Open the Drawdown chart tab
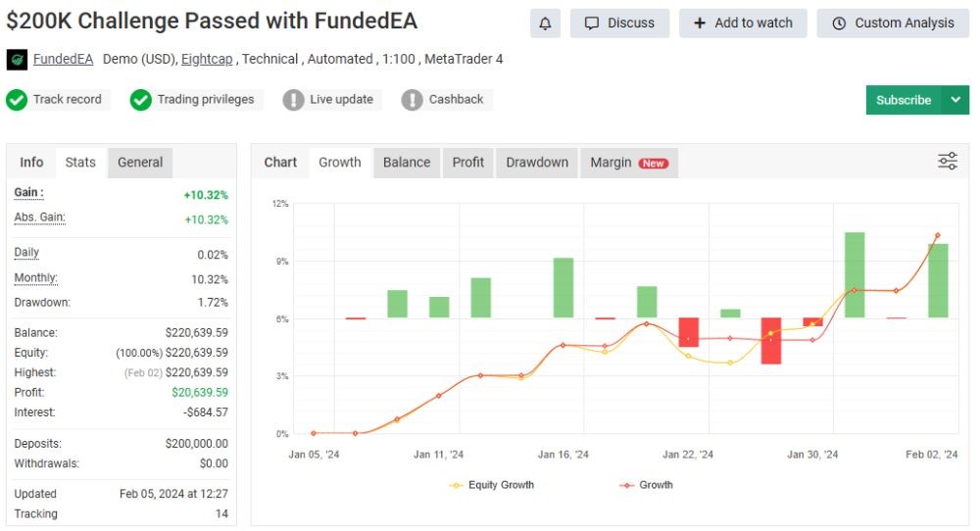Image resolution: width=980 pixels, height=531 pixels. click(x=536, y=163)
